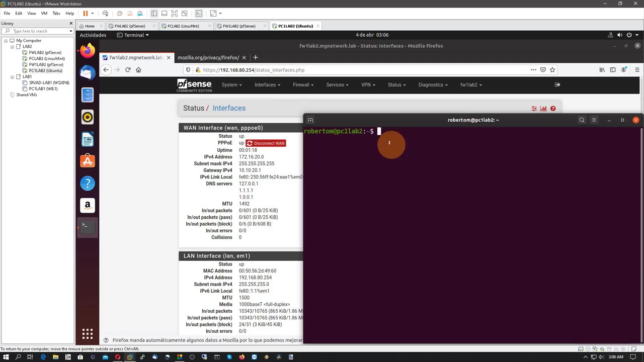
Task: Switch to the VMware Home tab
Action: tap(90, 26)
